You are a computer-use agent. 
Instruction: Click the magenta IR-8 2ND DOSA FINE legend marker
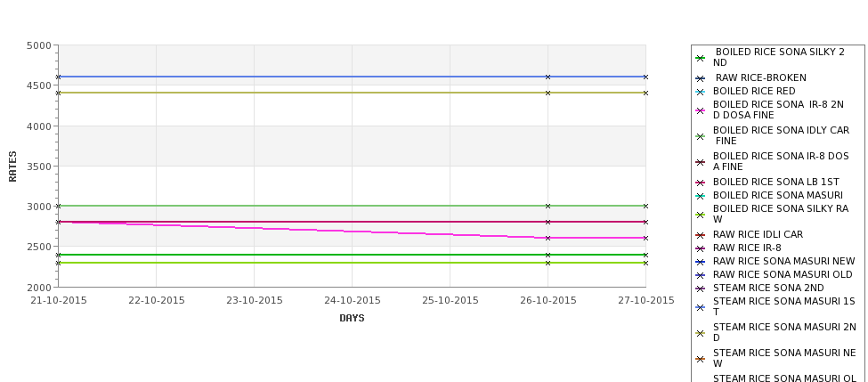[x=701, y=110]
